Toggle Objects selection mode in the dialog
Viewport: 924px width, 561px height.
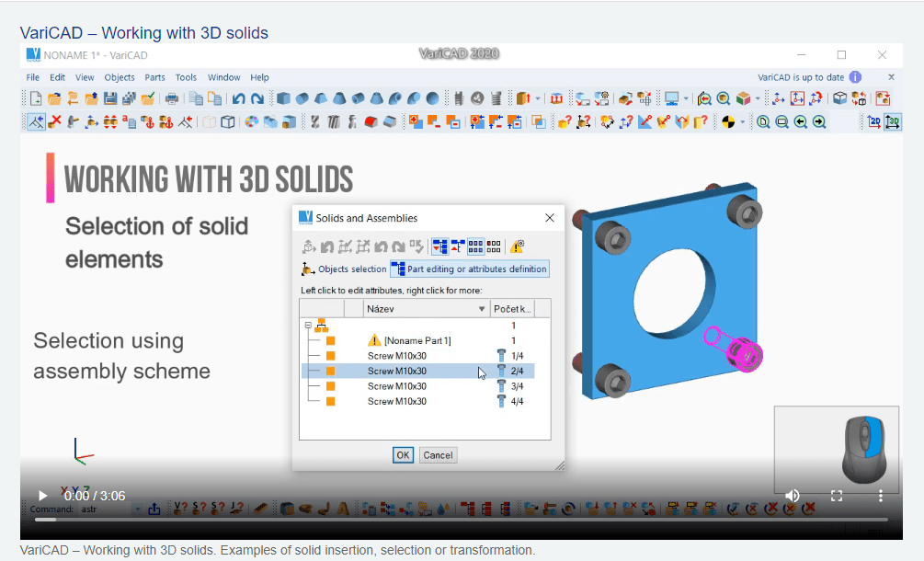344,269
